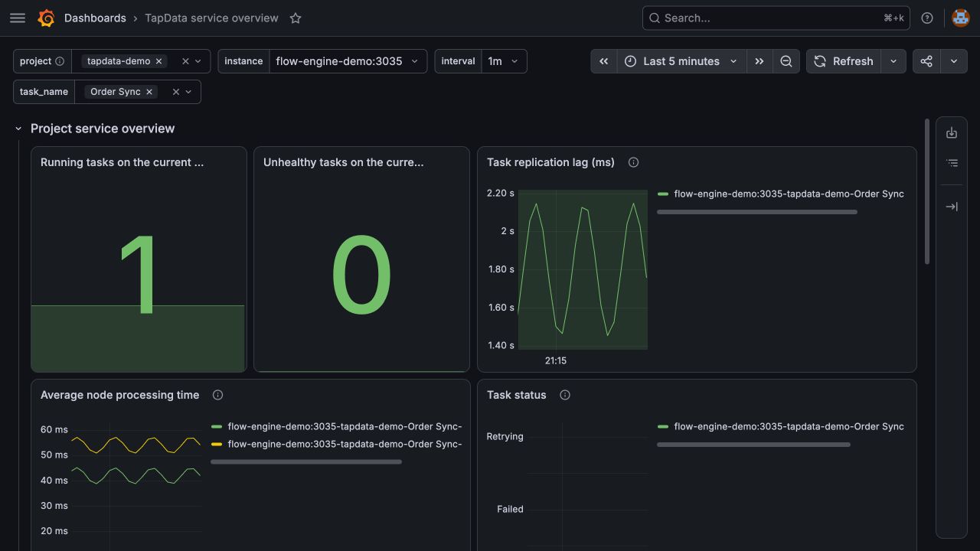Go to the Dashboards breadcrumb
Screen dimensions: 980x551
pos(95,18)
